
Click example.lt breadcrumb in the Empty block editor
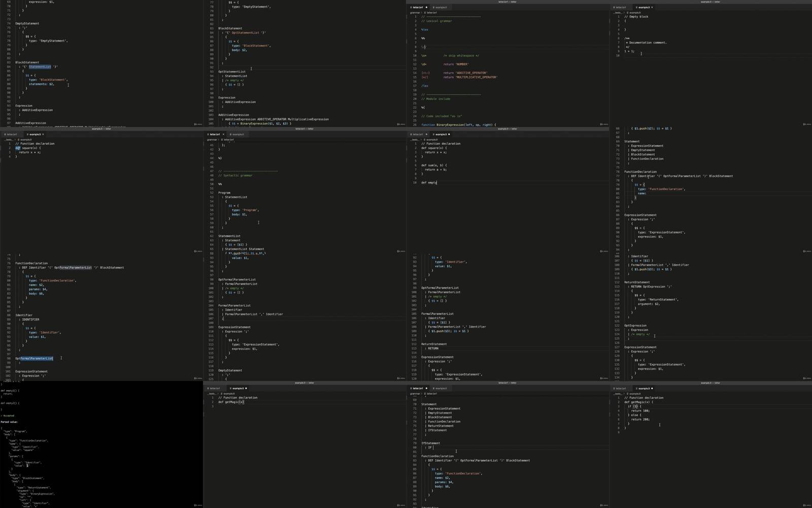pos(635,12)
